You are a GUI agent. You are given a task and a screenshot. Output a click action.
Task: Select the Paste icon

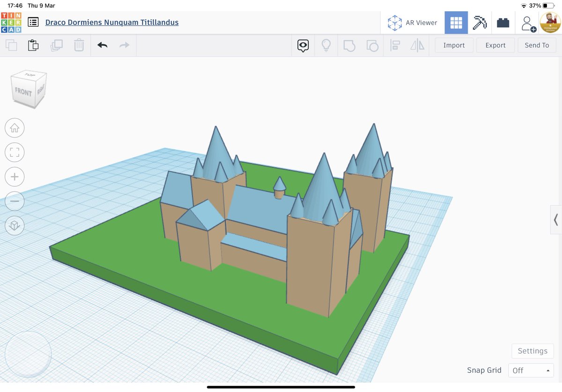pyautogui.click(x=33, y=45)
